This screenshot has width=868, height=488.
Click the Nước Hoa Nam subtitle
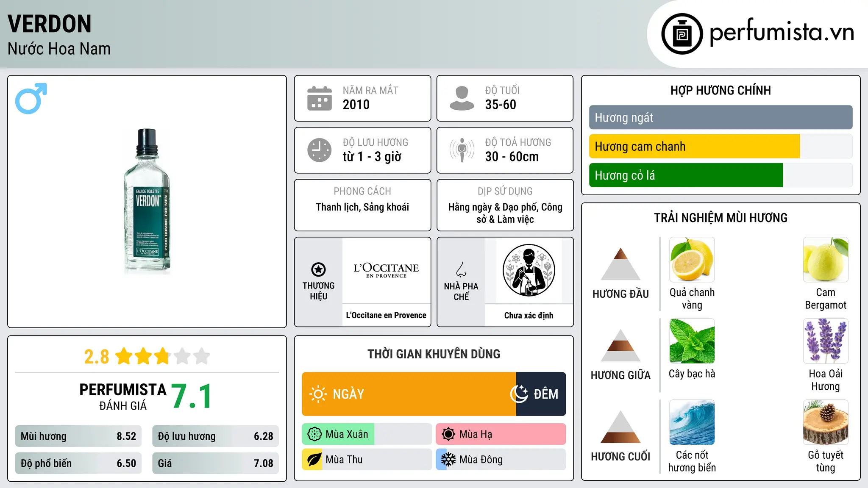59,49
